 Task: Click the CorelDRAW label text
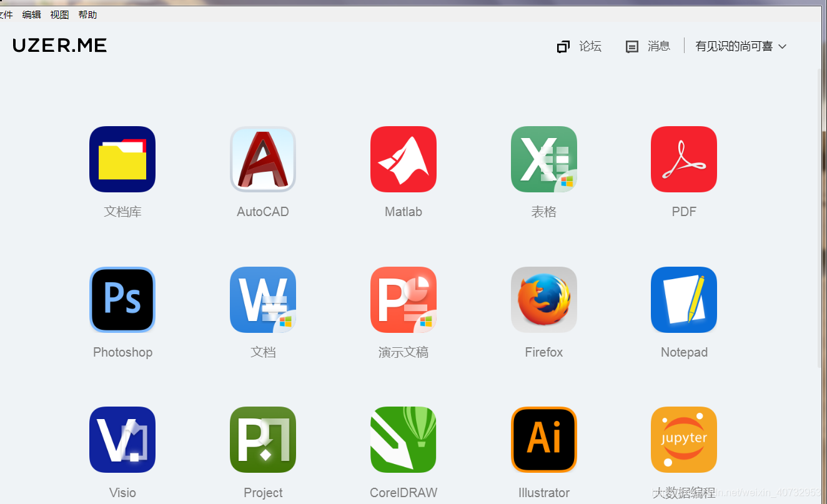pyautogui.click(x=404, y=493)
